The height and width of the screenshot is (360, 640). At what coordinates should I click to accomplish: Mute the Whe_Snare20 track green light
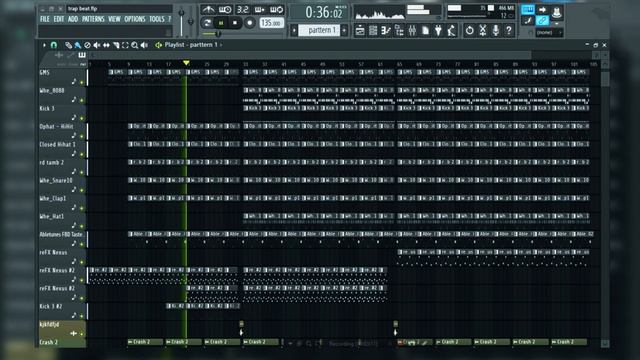82,190
